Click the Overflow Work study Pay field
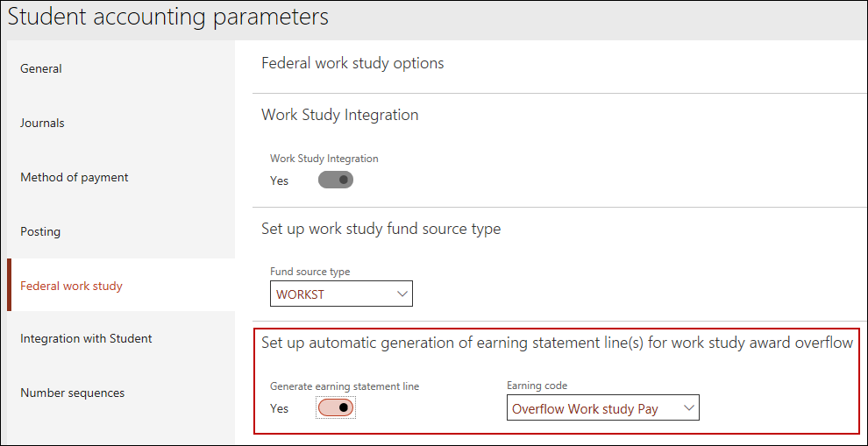Viewport: 868px width, 446px height. click(589, 408)
